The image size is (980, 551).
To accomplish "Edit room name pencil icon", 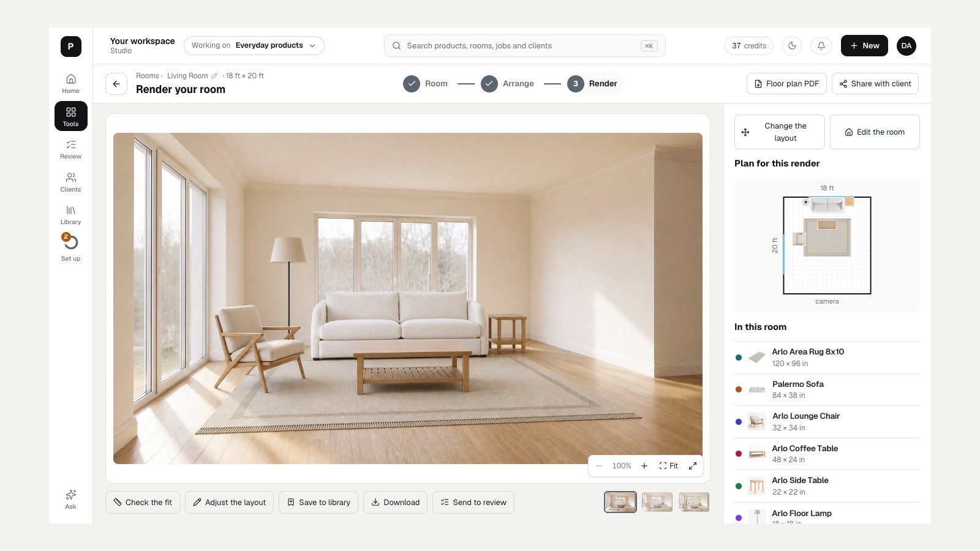I will [214, 76].
